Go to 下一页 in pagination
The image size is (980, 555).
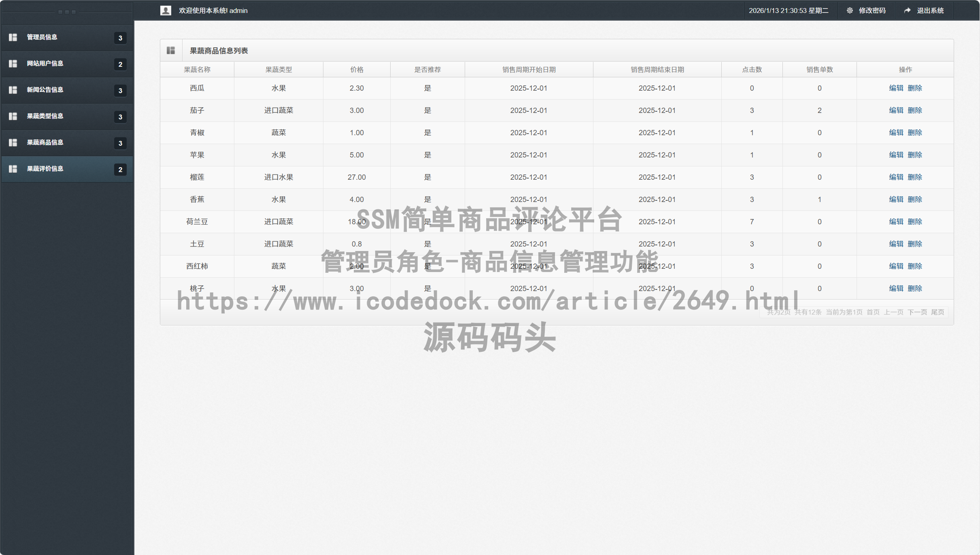click(917, 312)
